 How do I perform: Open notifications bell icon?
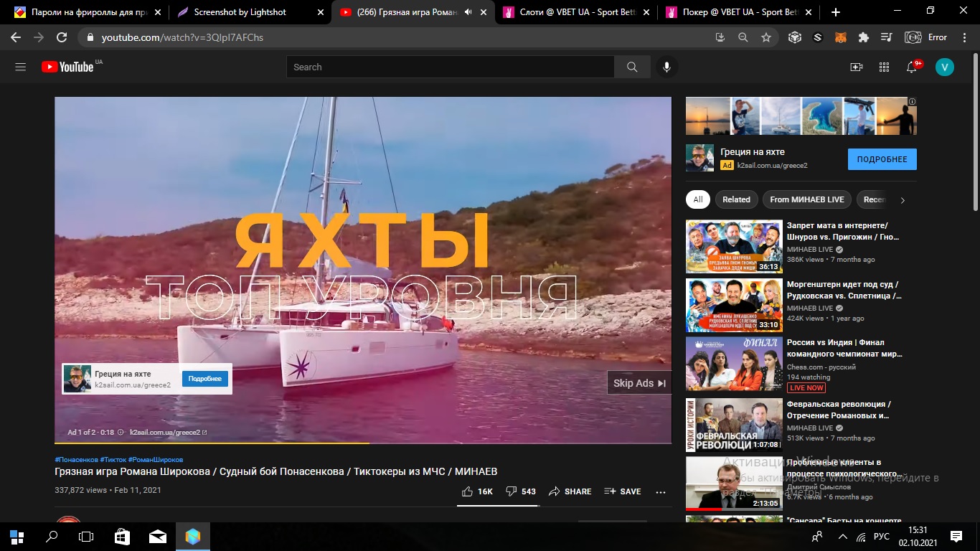tap(912, 67)
